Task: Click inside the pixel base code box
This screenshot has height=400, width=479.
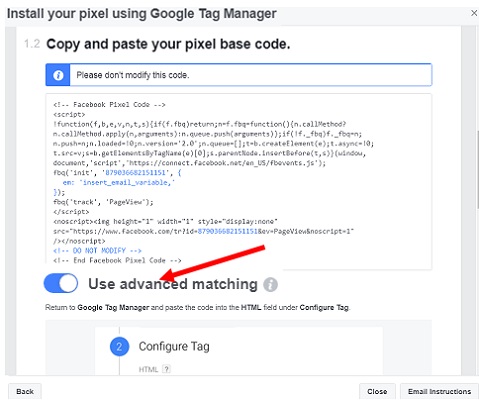Action: tap(239, 182)
